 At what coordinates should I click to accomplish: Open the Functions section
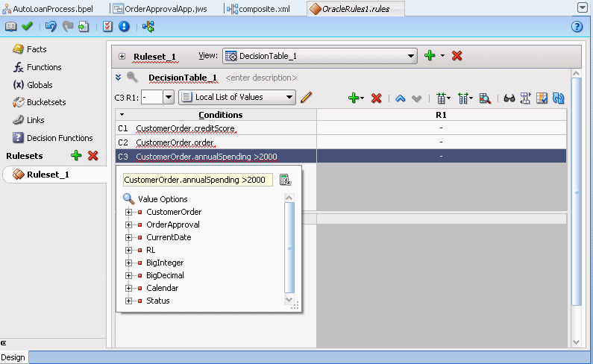pos(37,67)
